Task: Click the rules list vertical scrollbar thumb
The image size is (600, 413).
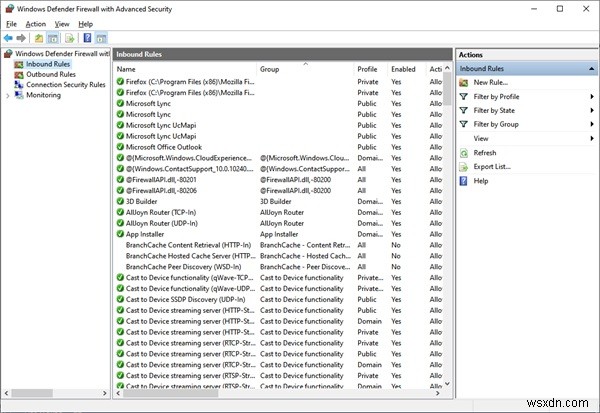Action: click(447, 90)
